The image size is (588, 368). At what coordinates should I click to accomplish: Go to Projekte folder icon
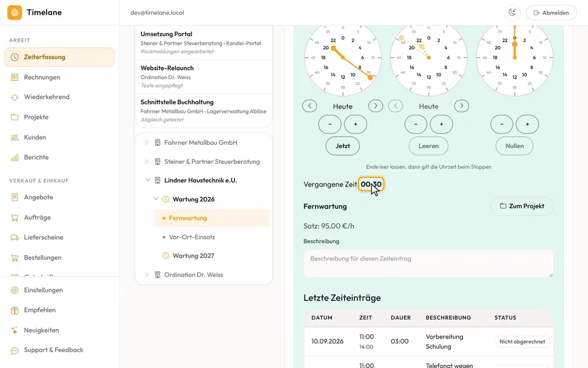point(15,117)
